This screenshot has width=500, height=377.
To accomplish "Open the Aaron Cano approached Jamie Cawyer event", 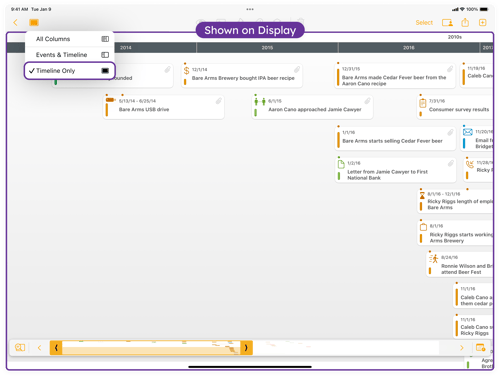I will click(312, 107).
